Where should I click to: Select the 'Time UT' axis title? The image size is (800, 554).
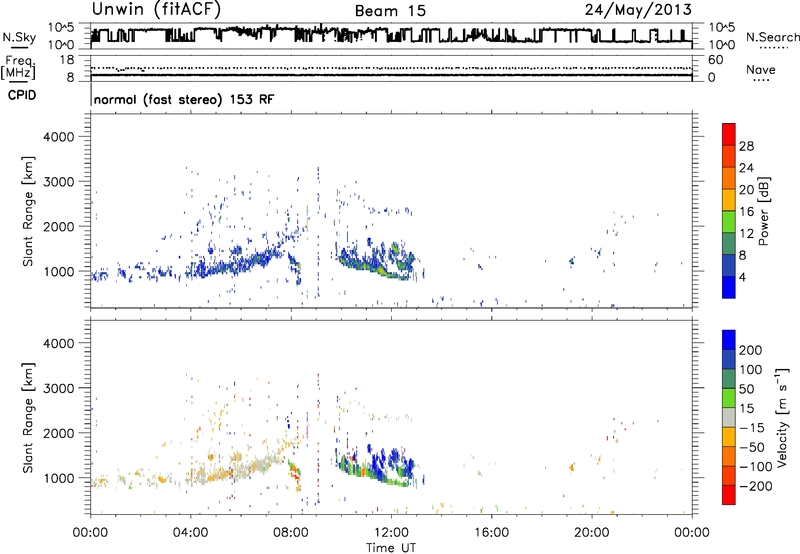(x=391, y=548)
